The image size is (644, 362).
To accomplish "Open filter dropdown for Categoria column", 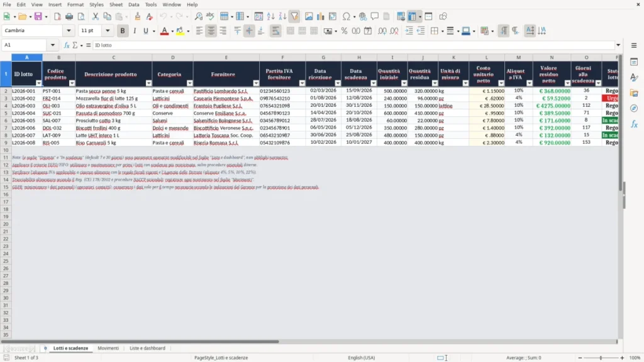I will pos(190,84).
